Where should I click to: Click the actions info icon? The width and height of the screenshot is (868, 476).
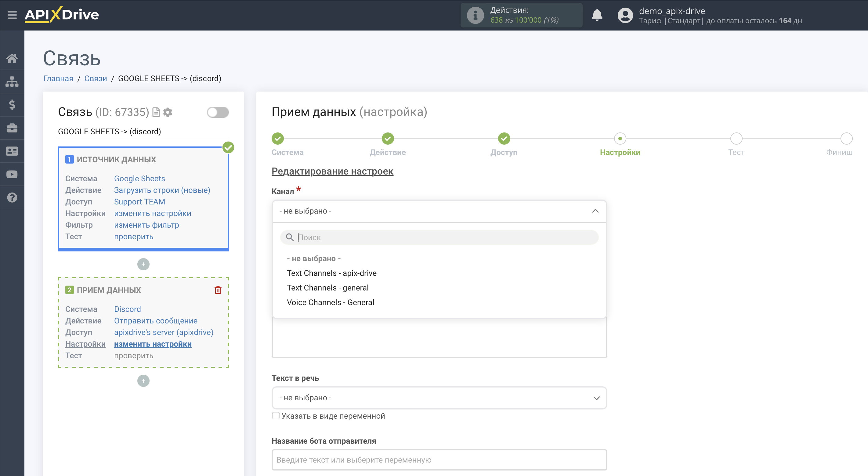click(476, 15)
